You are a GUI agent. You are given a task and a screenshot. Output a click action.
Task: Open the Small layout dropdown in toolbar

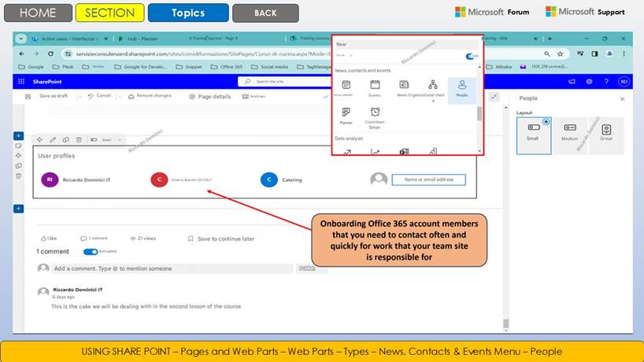coord(120,139)
